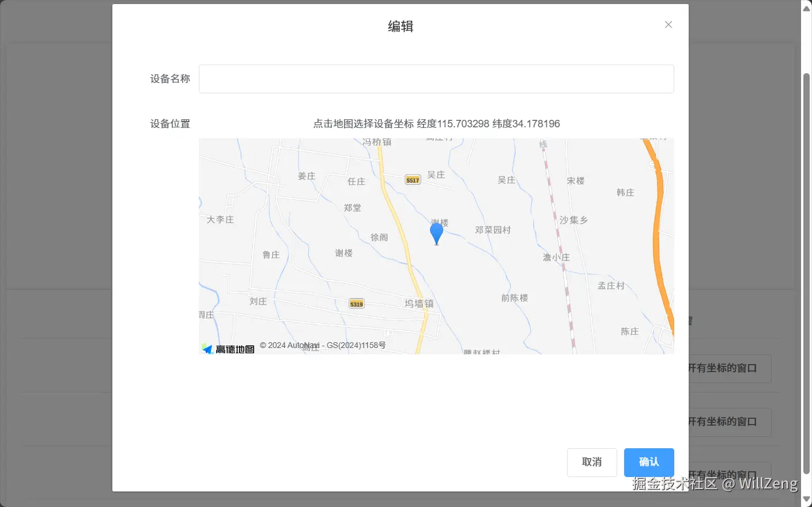The width and height of the screenshot is (812, 507).
Task: Click the first 有坐标的窗口 button in background
Action: [729, 368]
